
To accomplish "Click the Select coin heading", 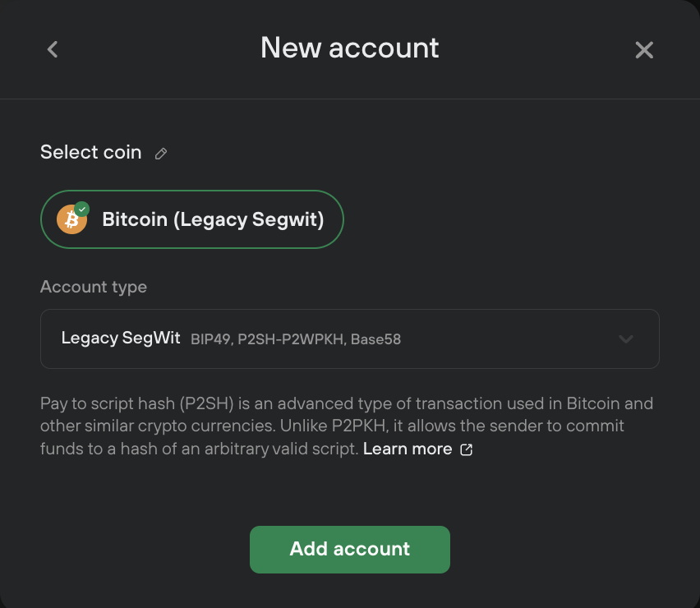I will 91,152.
